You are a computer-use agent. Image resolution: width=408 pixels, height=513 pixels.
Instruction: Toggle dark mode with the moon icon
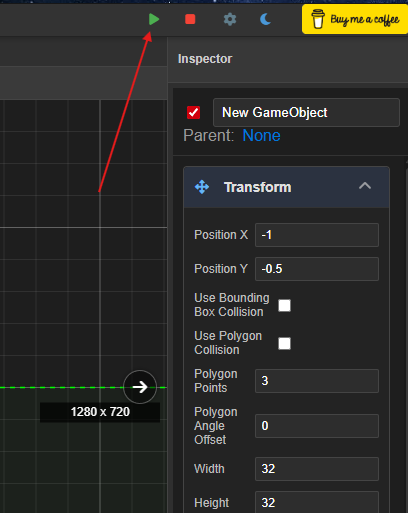click(265, 19)
